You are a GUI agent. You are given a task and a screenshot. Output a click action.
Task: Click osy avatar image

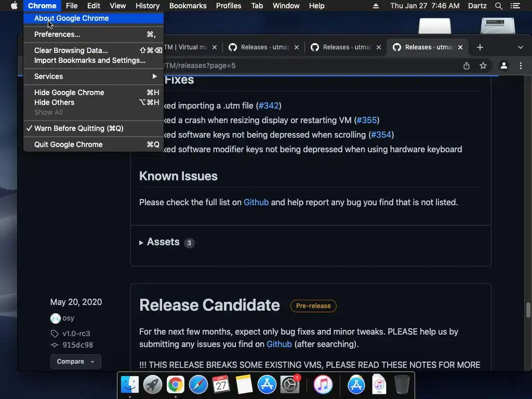coord(55,318)
